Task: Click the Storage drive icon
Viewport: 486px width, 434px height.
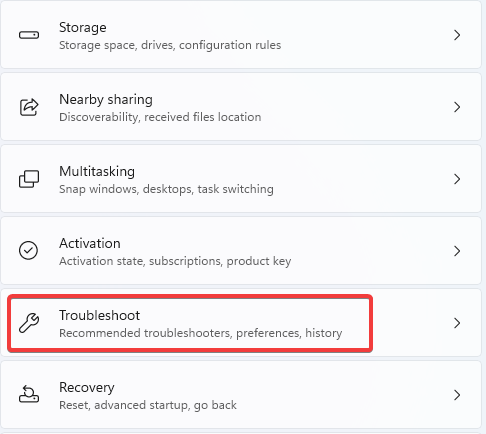Action: 29,35
